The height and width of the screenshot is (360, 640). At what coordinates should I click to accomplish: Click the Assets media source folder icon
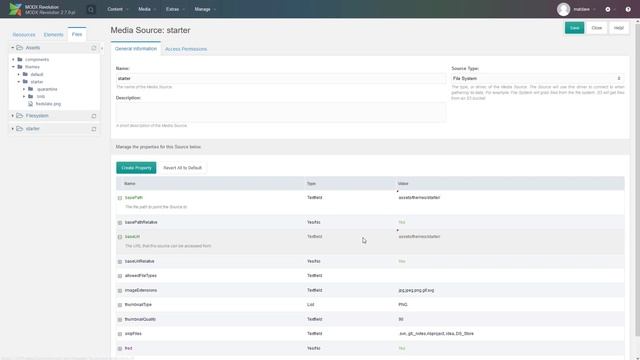(x=20, y=48)
